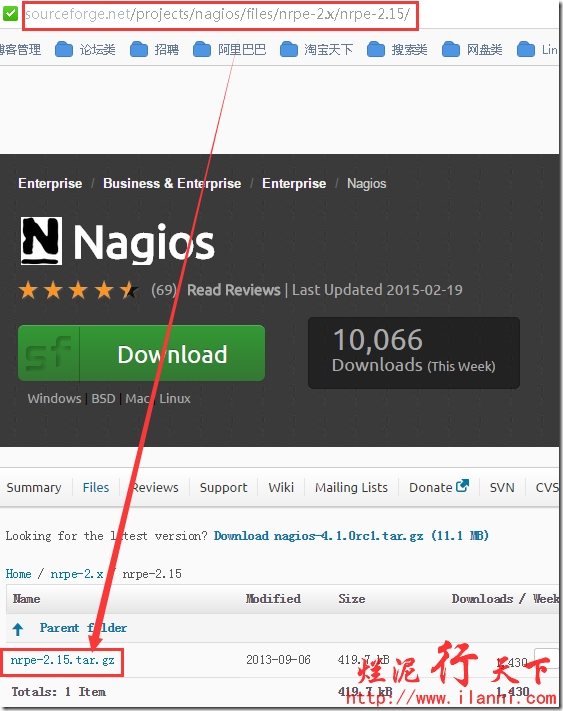Click the nrpe-2.15 current folder path text
Image resolution: width=563 pixels, height=711 pixels.
pyautogui.click(x=152, y=574)
